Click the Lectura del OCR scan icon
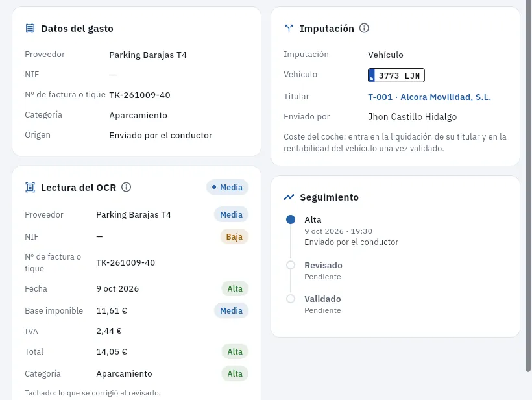Image resolution: width=532 pixels, height=400 pixels. coord(30,187)
